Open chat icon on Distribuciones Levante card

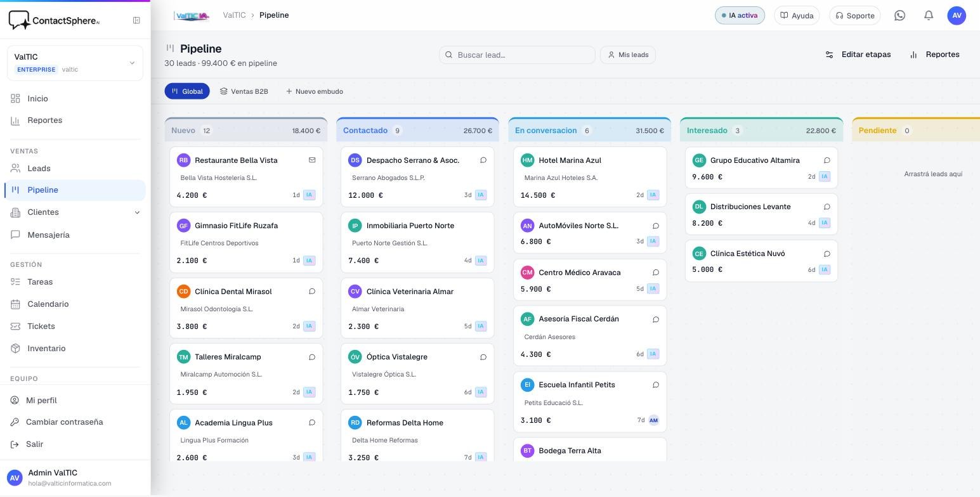pyautogui.click(x=827, y=207)
